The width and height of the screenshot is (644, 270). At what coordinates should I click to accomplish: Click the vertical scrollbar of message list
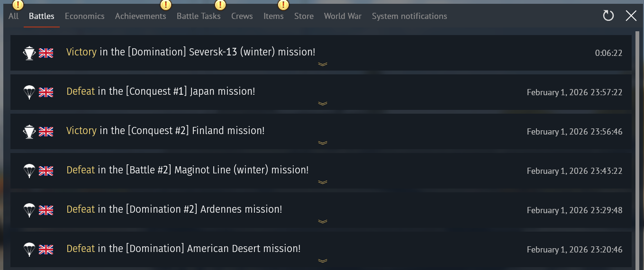(638, 142)
